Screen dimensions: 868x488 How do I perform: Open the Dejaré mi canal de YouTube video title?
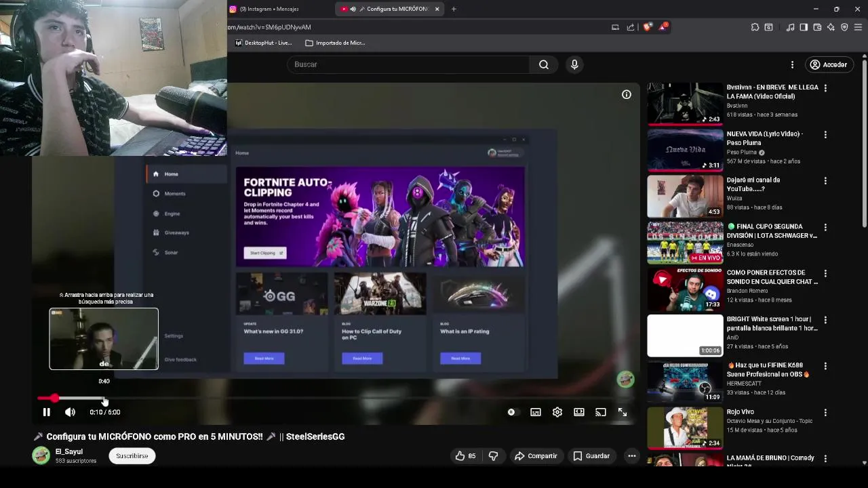(x=753, y=184)
